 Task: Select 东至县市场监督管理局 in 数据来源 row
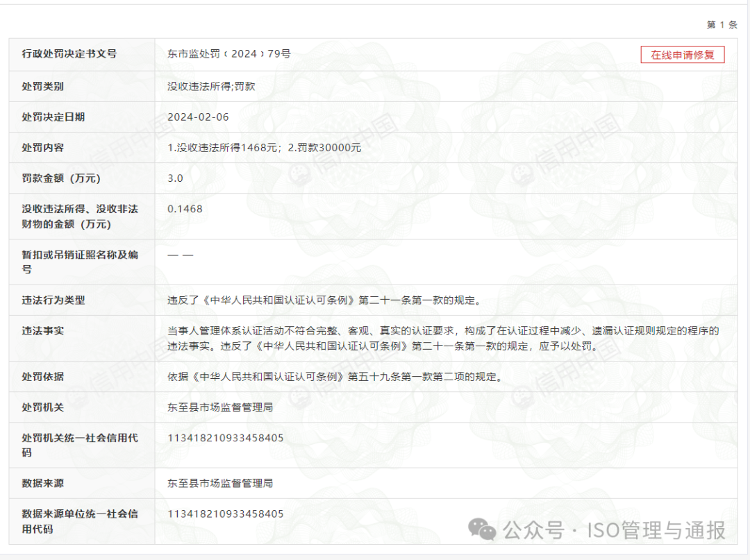(x=220, y=483)
